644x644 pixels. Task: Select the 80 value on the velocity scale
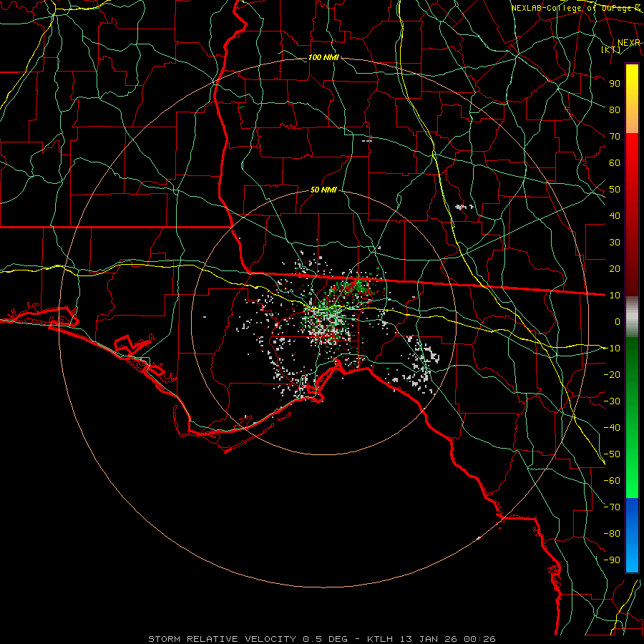pos(615,109)
